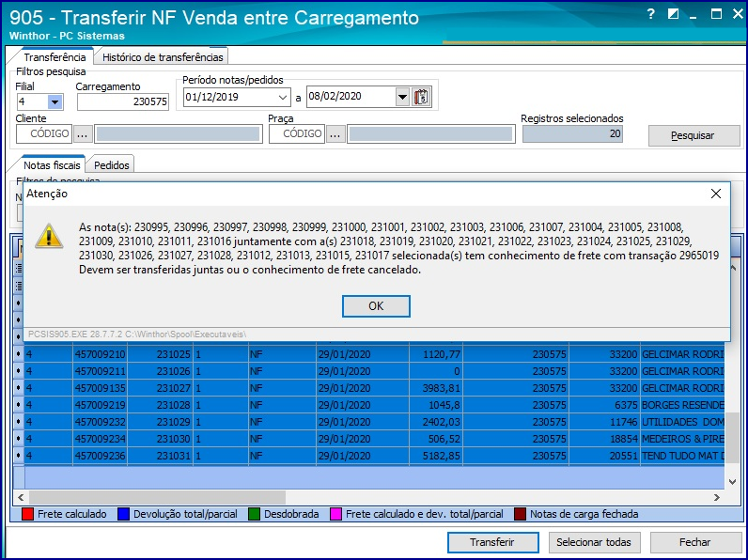Click the horizontal scrollbar thumb
748x560 pixels.
pos(158,497)
